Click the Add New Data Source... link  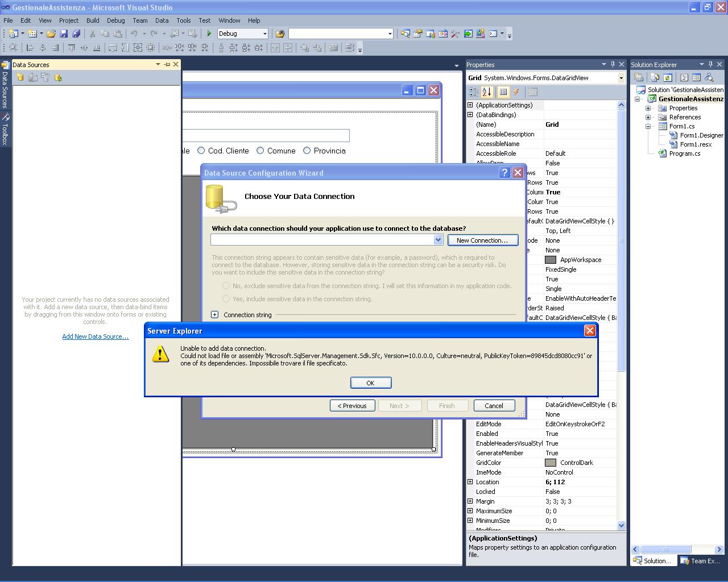tap(96, 336)
